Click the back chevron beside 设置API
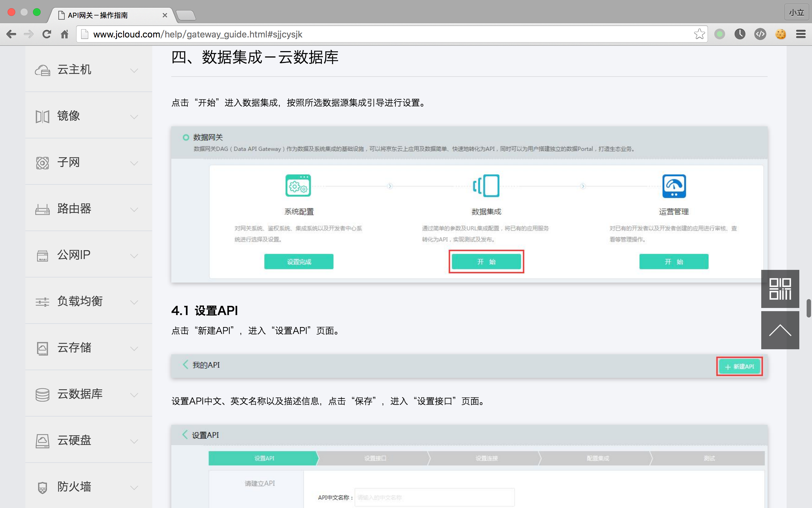This screenshot has width=812, height=508. [185, 434]
